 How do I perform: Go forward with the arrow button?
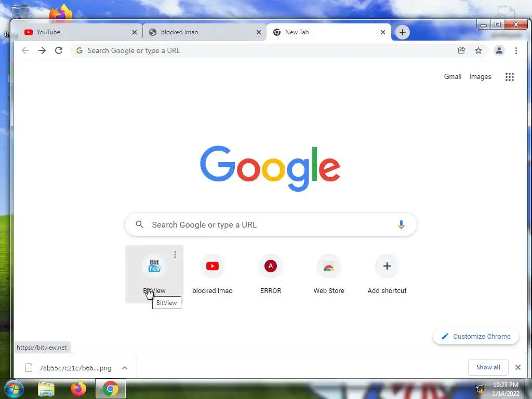point(42,50)
